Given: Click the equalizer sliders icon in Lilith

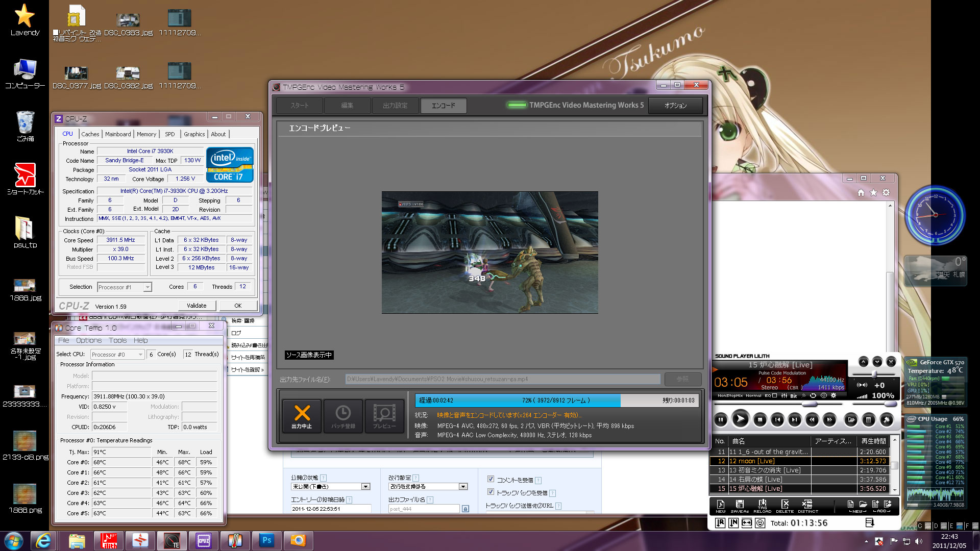Looking at the screenshot, I should [x=784, y=395].
